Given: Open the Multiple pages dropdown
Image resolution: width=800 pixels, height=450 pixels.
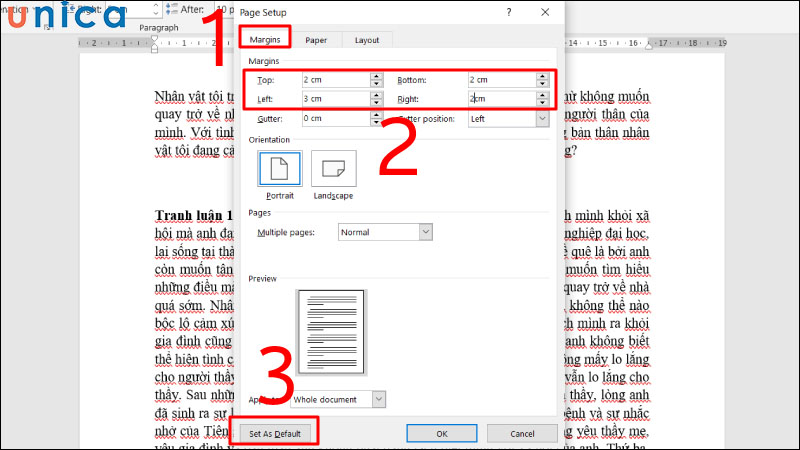Looking at the screenshot, I should [385, 232].
